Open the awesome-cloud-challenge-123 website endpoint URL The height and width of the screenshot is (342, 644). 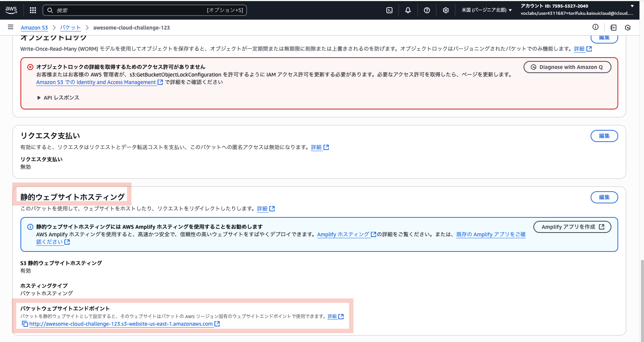[124, 324]
